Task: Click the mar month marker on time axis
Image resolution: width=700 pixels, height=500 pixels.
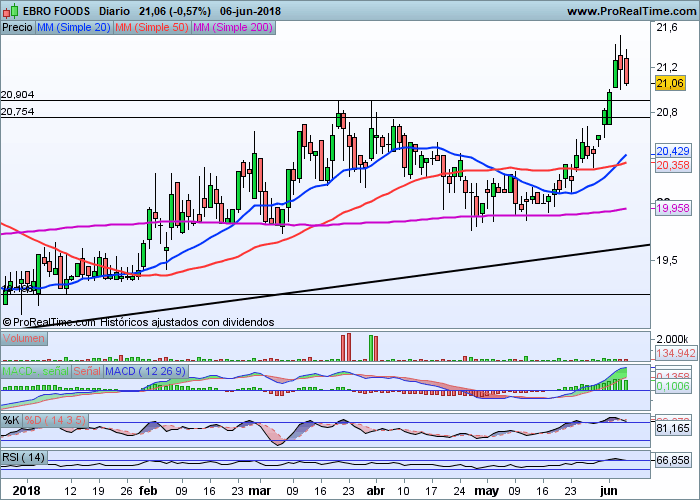Action: pyautogui.click(x=260, y=491)
